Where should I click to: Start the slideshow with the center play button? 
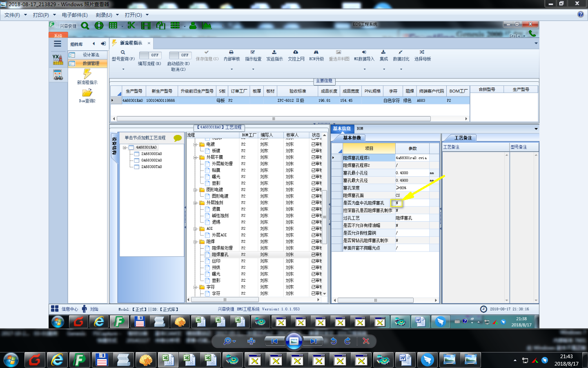[294, 341]
